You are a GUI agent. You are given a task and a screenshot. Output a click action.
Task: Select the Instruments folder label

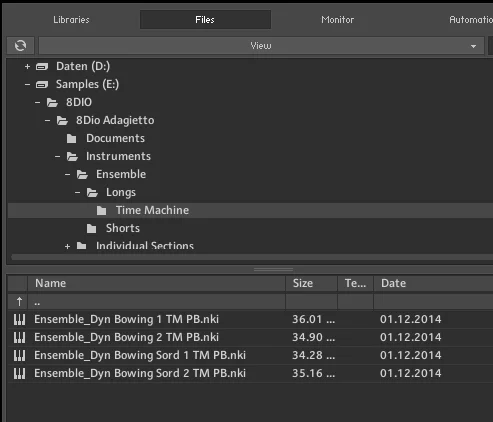118,156
